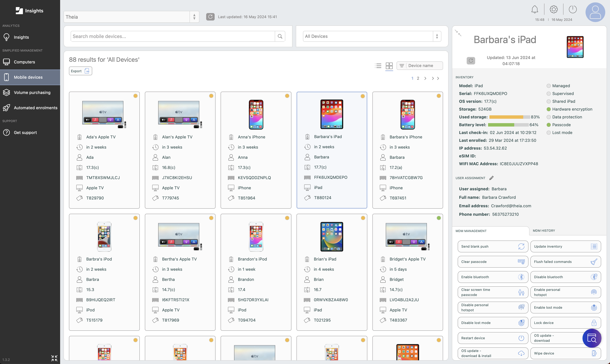
Task: Click Restart device button
Action: pyautogui.click(x=493, y=338)
